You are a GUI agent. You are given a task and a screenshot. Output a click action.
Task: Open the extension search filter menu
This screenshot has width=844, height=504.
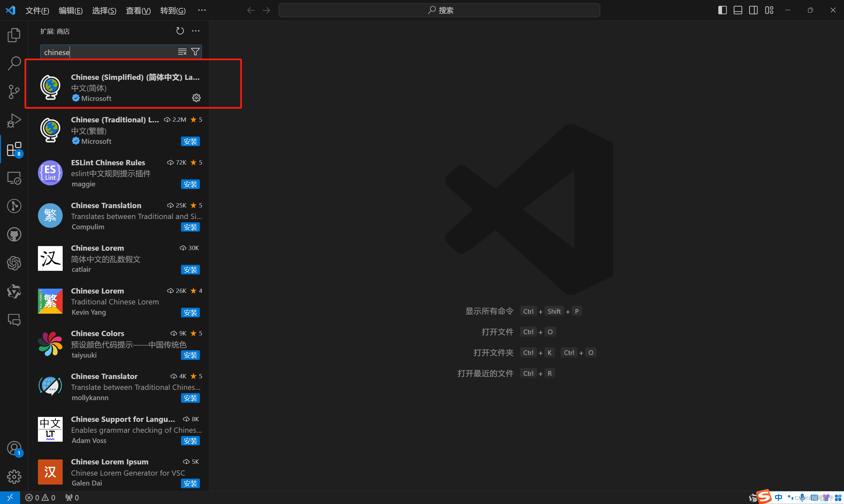195,52
